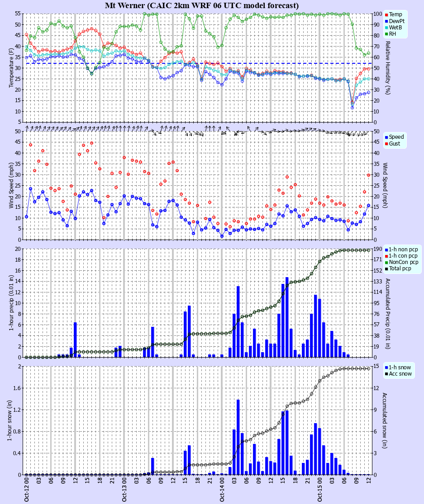The image size is (424, 504).
Task: Click the red 1-h con pcp swatch
Action: click(x=386, y=256)
